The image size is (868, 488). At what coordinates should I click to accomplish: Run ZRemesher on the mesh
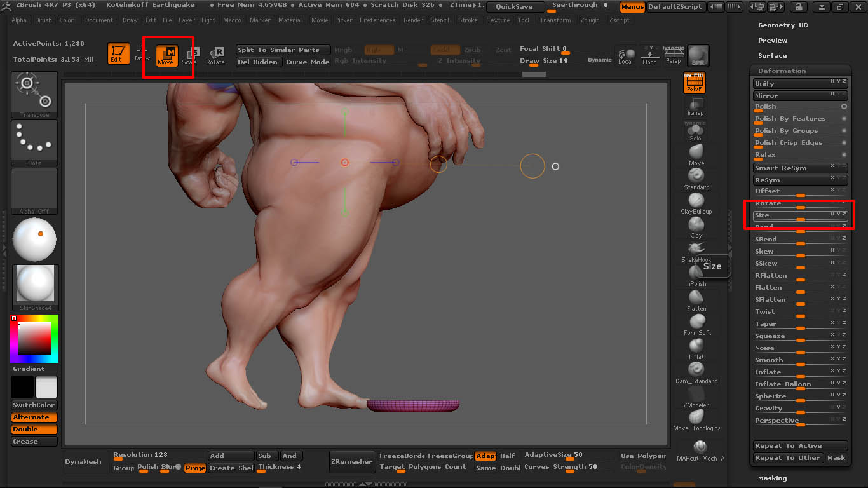(x=352, y=463)
